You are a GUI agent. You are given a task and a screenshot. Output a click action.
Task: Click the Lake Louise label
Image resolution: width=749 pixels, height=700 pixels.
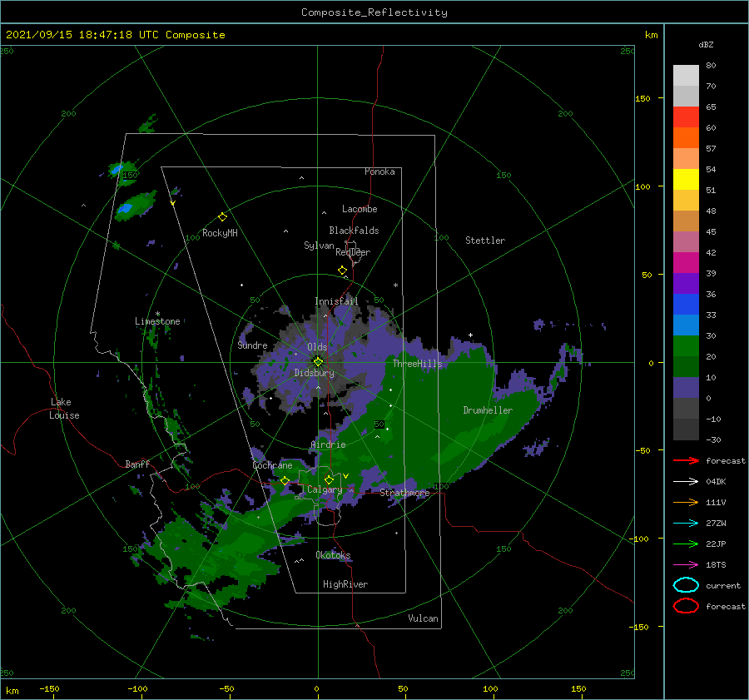(64, 409)
